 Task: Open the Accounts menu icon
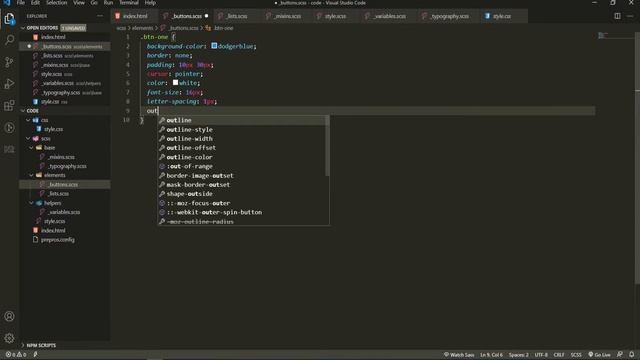pyautogui.click(x=9, y=316)
